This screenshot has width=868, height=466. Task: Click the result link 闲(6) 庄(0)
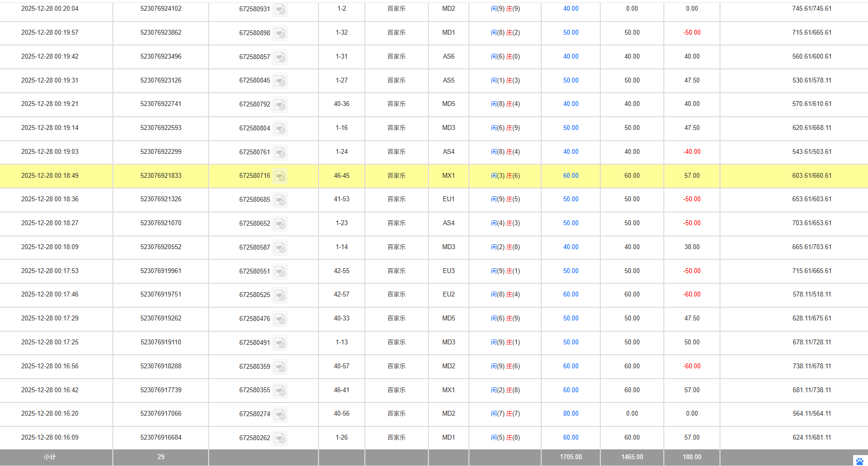(505, 57)
